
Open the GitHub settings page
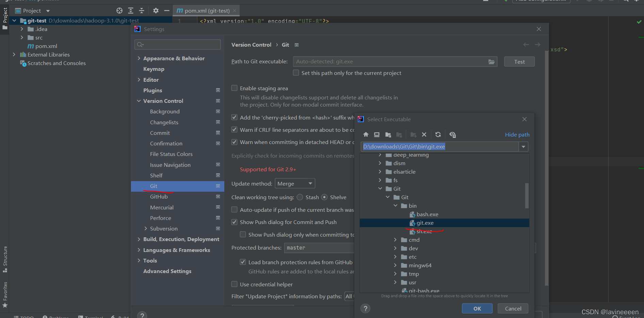[x=159, y=197]
